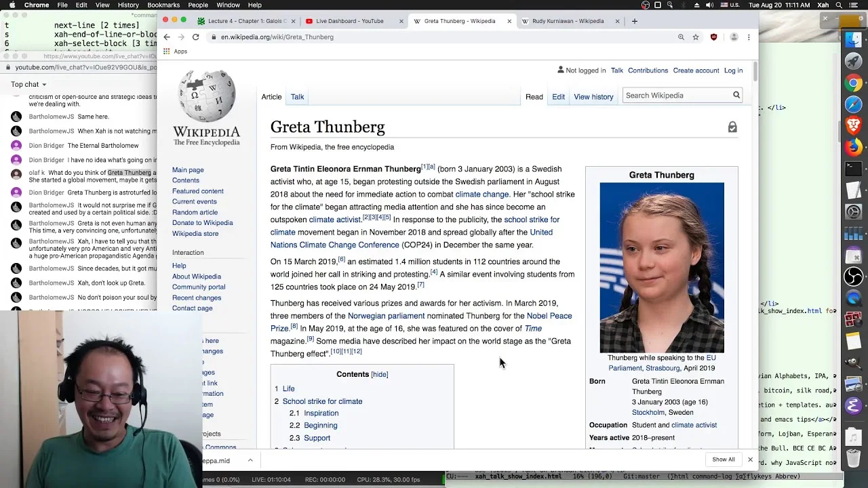The image size is (868, 488).
Task: Click the Log in link
Action: [x=733, y=70]
